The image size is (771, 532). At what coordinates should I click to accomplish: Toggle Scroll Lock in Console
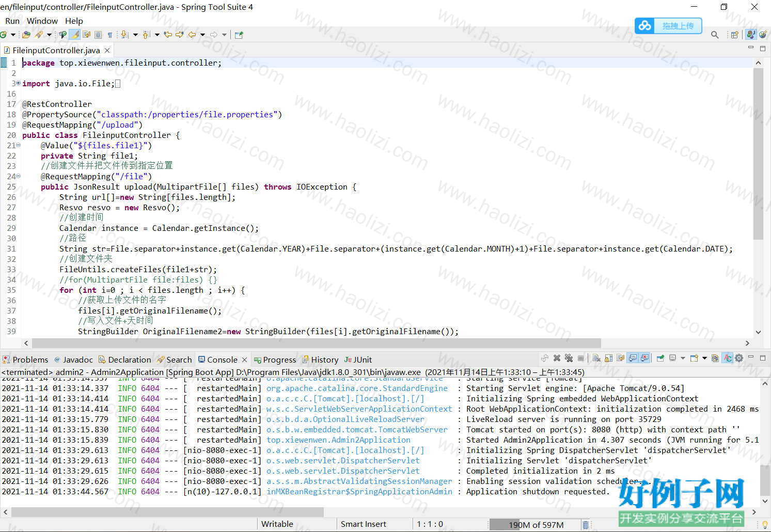608,358
